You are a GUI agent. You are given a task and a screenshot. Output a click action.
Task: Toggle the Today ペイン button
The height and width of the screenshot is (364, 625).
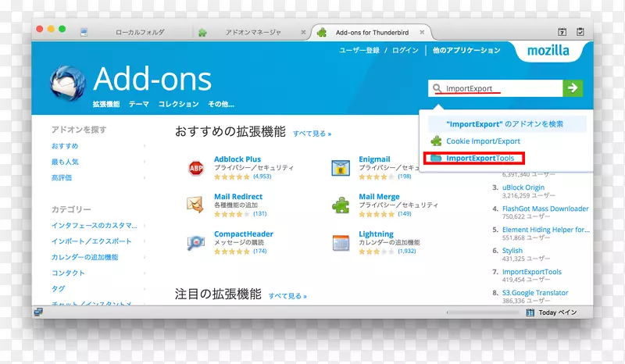[552, 312]
